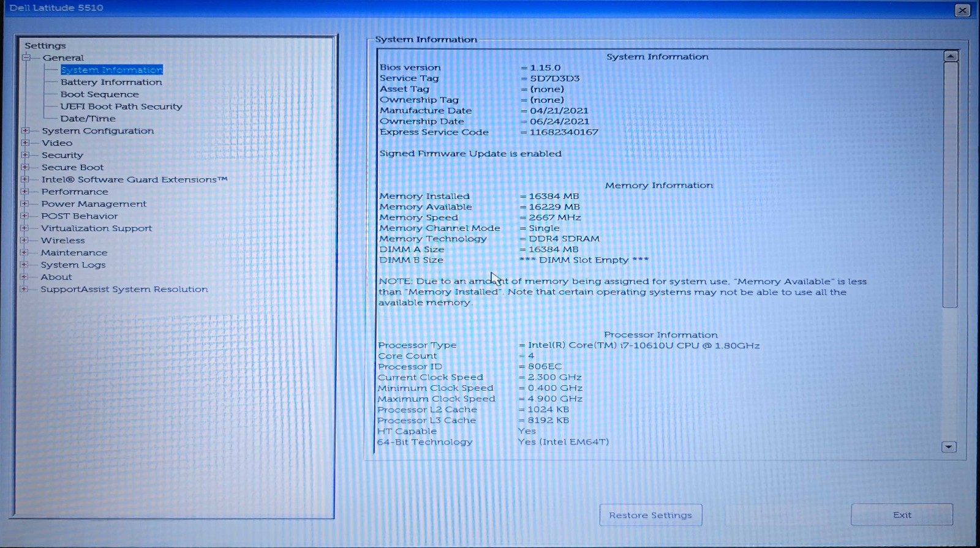This screenshot has height=548, width=980.
Task: Select the System Logs category
Action: pos(73,265)
